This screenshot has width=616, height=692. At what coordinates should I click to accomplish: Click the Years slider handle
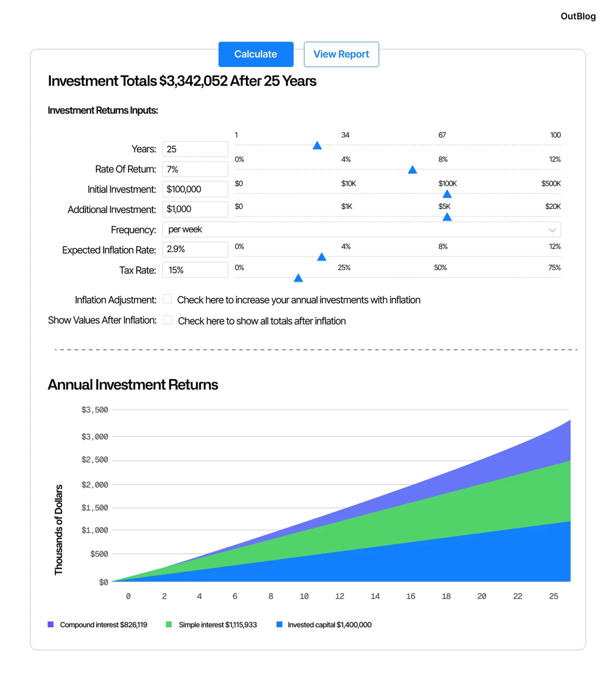click(317, 146)
